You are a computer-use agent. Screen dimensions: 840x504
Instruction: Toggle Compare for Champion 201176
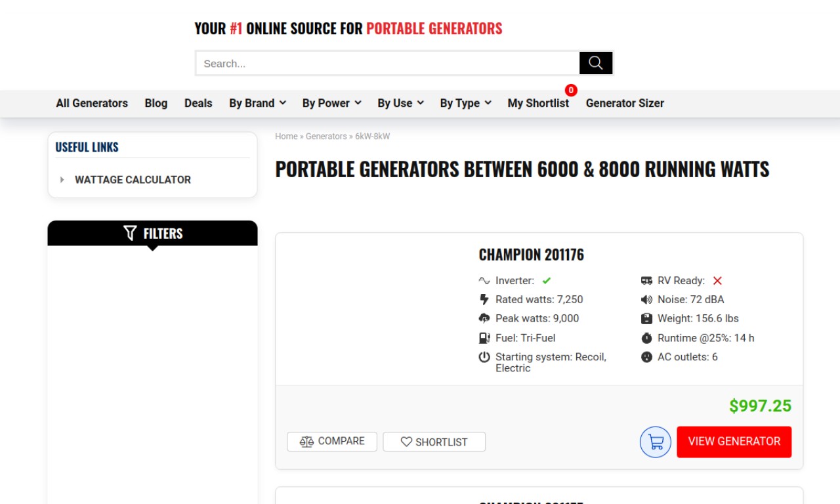tap(332, 442)
